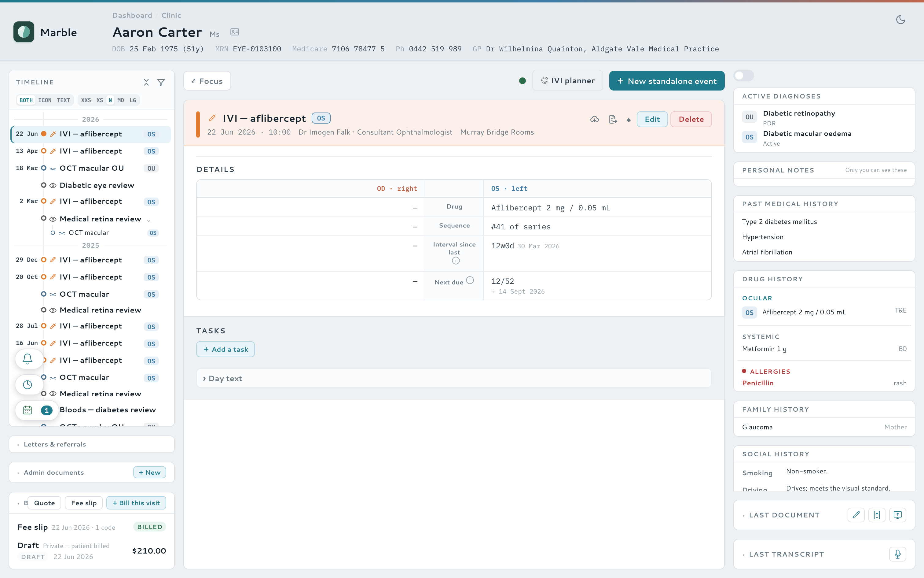Click the OS badge in event header
The width and height of the screenshot is (924, 578).
coord(321,118)
